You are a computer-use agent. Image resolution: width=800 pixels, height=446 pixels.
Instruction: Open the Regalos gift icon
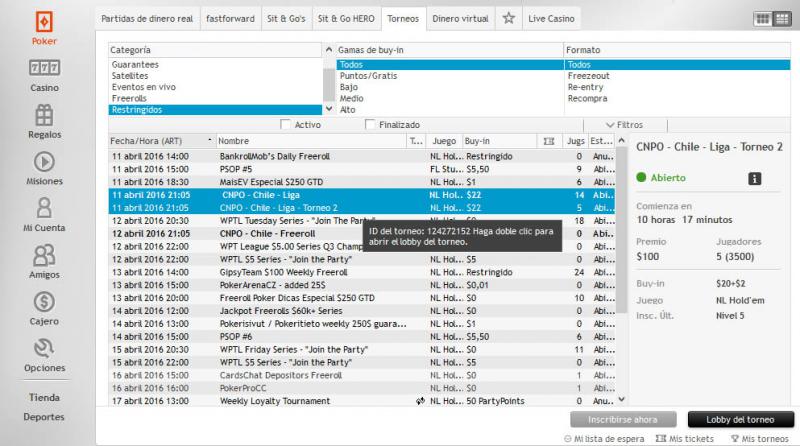pyautogui.click(x=44, y=115)
